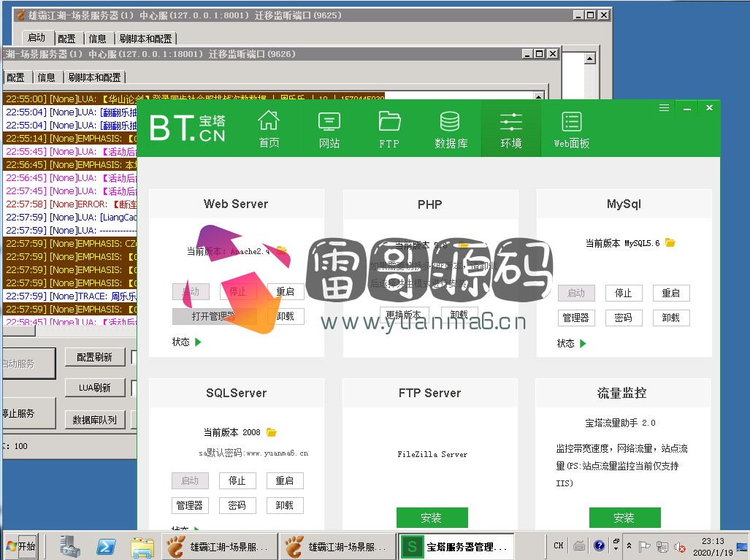Screen dimensions: 750x560
Task: Open the Apache2.4 folder icon
Action: [x=282, y=250]
